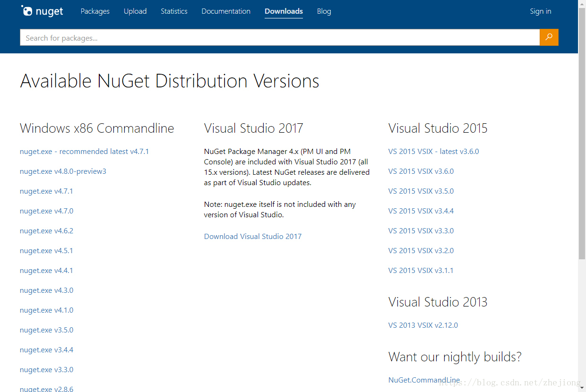The height and width of the screenshot is (392, 586).
Task: Open the Statistics page
Action: click(174, 11)
